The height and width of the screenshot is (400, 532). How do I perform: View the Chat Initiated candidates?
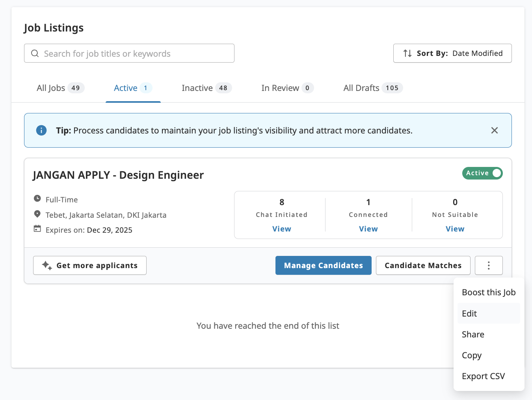tap(281, 229)
